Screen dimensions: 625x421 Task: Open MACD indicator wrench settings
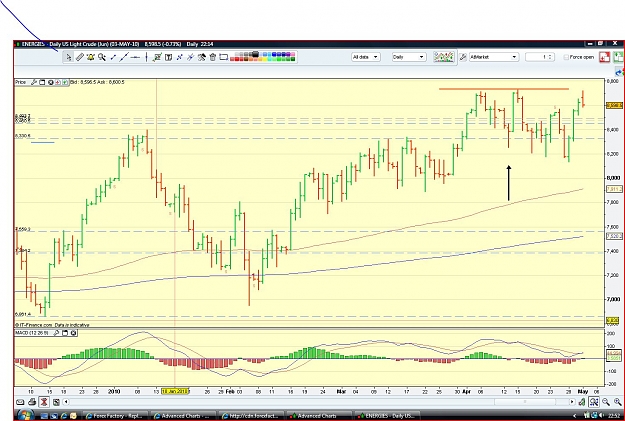pos(57,332)
